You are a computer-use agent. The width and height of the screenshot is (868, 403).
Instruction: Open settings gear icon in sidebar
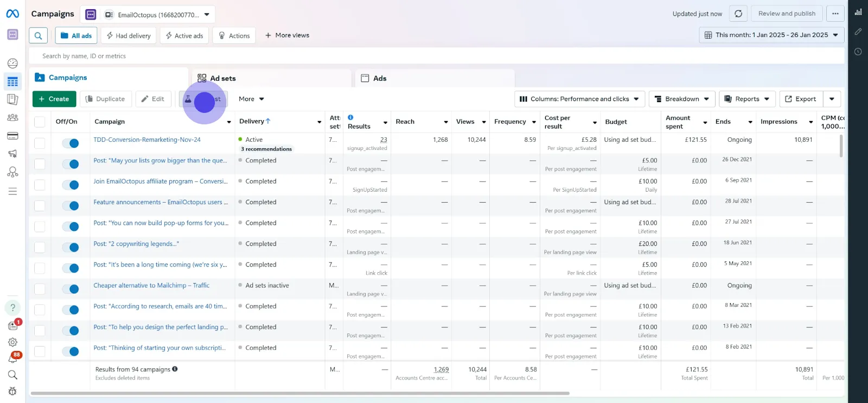pos(12,342)
